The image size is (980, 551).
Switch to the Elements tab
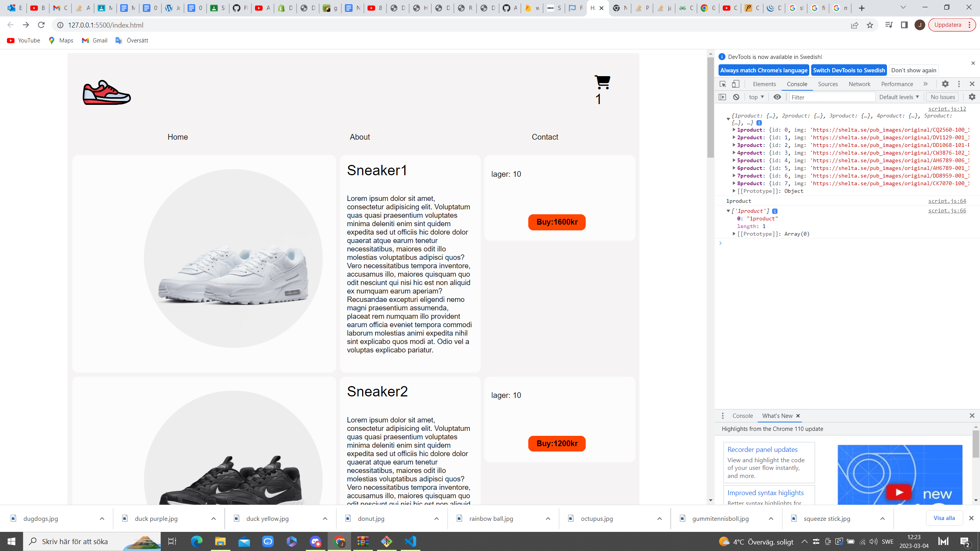(764, 84)
